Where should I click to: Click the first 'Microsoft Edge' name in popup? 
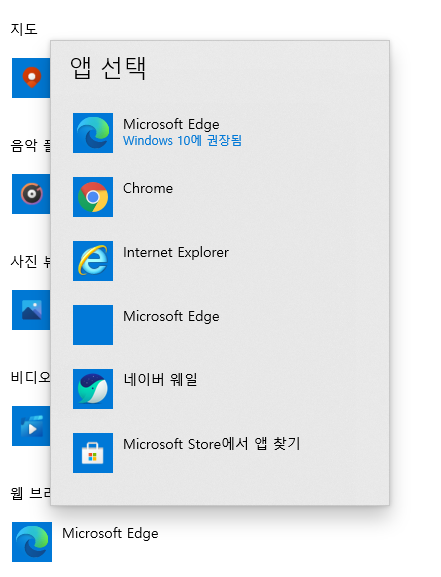click(171, 125)
